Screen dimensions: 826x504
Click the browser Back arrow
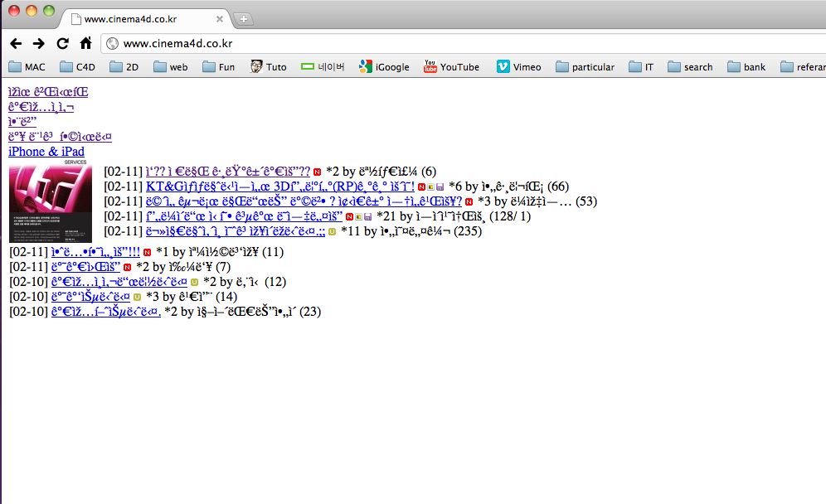click(x=16, y=44)
